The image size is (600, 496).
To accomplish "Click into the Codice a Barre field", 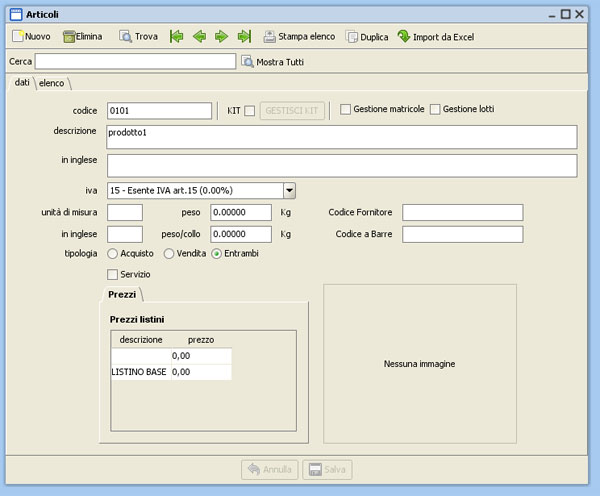I will tap(462, 234).
